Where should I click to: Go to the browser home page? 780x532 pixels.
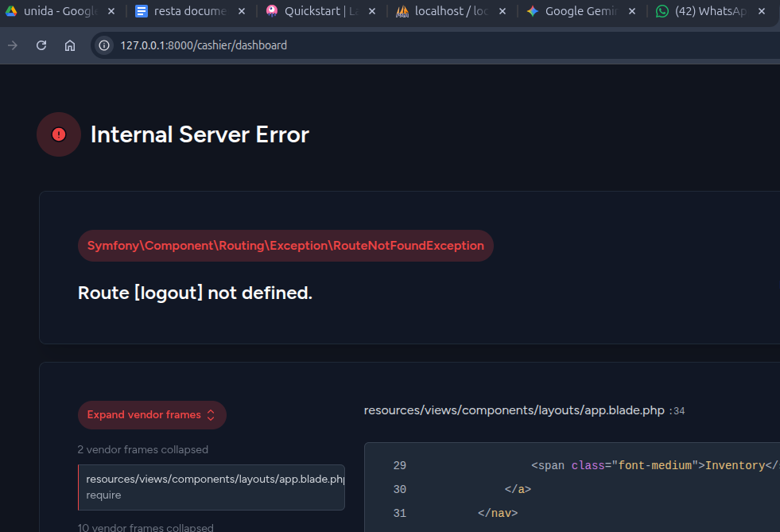coord(70,45)
